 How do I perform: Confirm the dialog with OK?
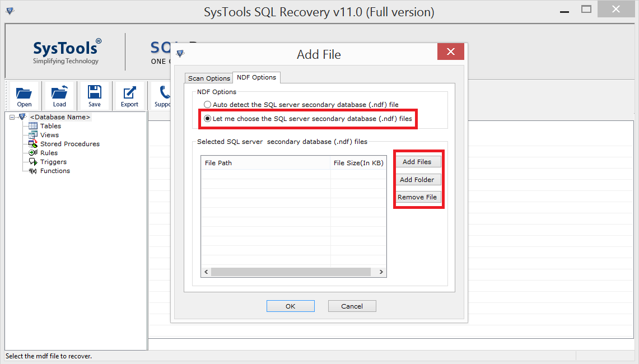click(291, 306)
